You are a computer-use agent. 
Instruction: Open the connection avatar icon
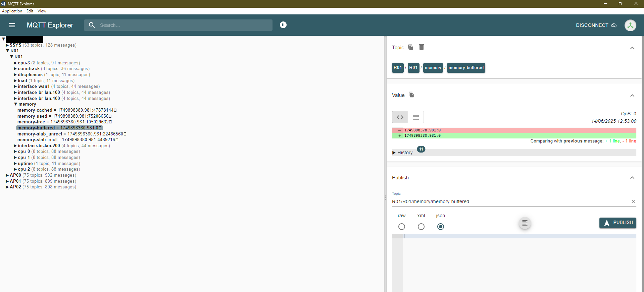coord(630,25)
